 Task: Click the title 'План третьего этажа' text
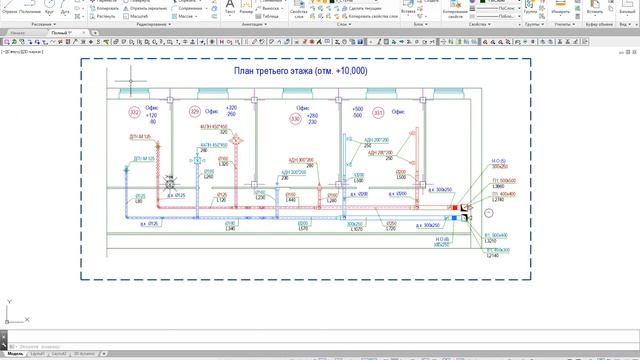coord(300,71)
